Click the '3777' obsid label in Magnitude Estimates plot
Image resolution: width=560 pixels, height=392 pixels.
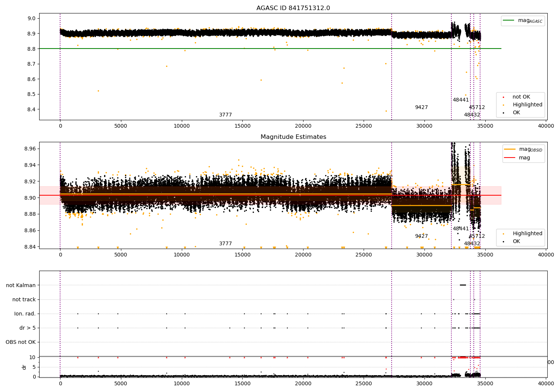tap(225, 244)
